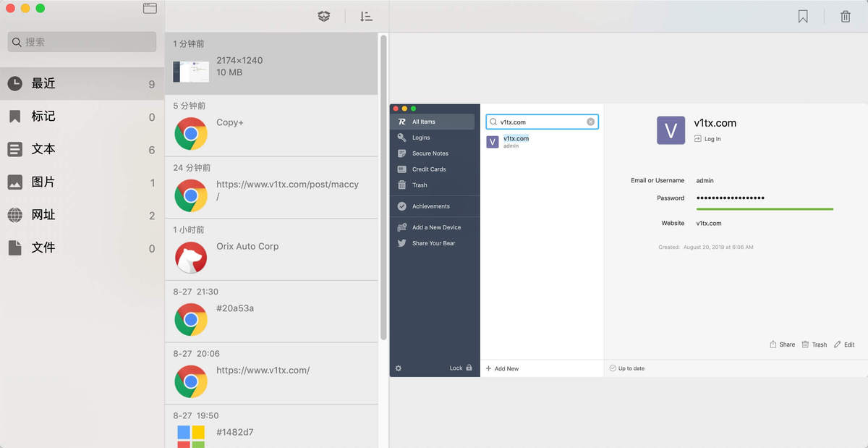Screen dimensions: 868x448
Task: Select the #20a53a color clip
Action: point(271,312)
